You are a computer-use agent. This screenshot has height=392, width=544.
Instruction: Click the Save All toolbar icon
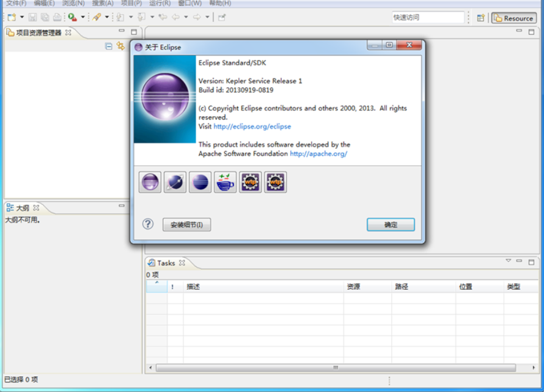click(x=45, y=17)
